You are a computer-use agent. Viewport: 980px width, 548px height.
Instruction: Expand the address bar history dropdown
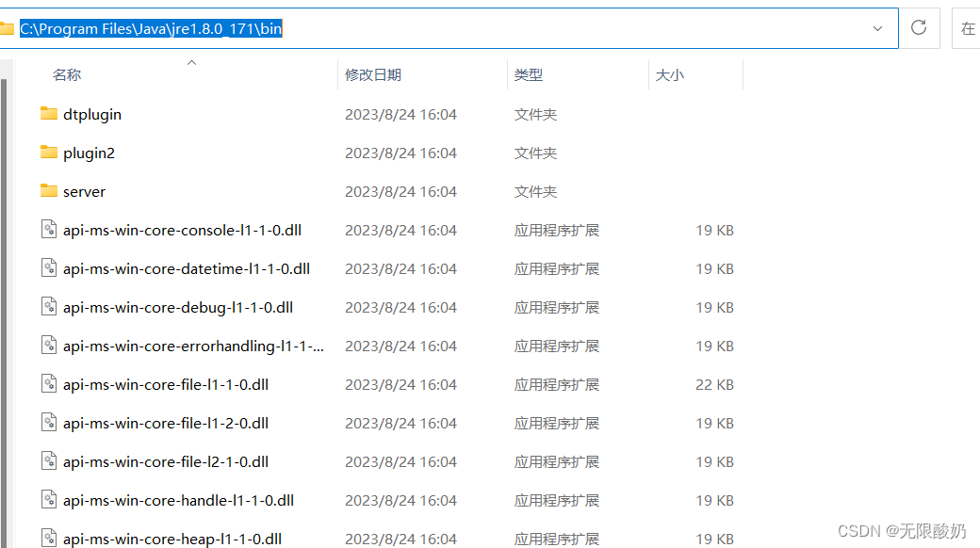coord(877,28)
